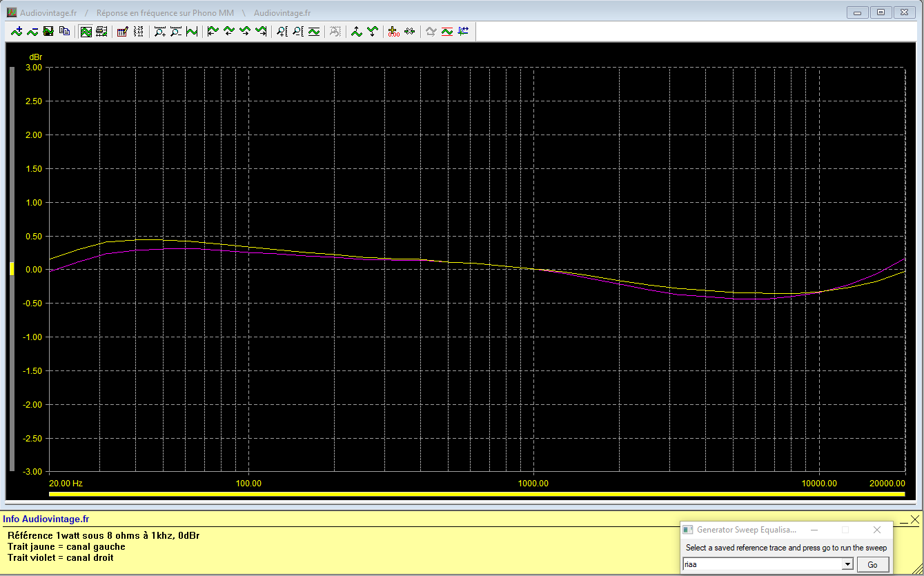Image resolution: width=924 pixels, height=576 pixels.
Task: Click third green wave arrow icon
Action: (244, 31)
